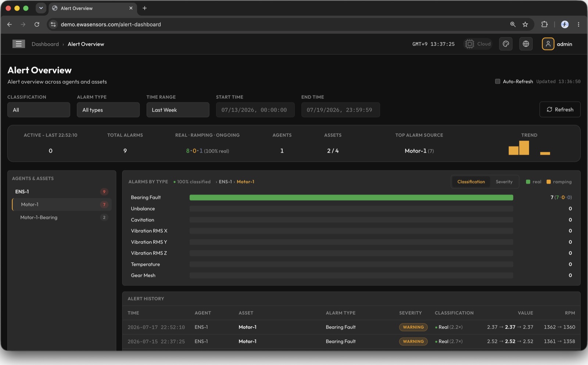
Task: Click ENS-1 in alarms breadcrumb
Action: [225, 182]
